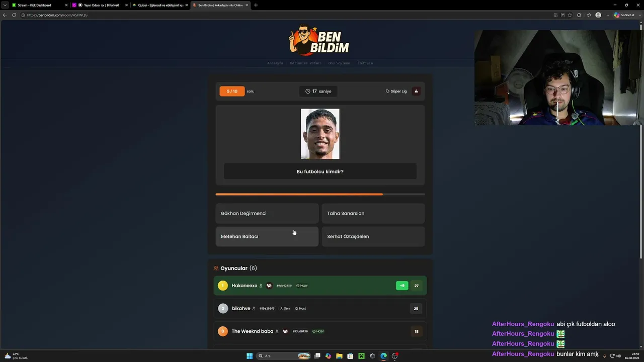Click the green +8 points badge
Image resolution: width=644 pixels, height=362 pixels.
point(402,286)
